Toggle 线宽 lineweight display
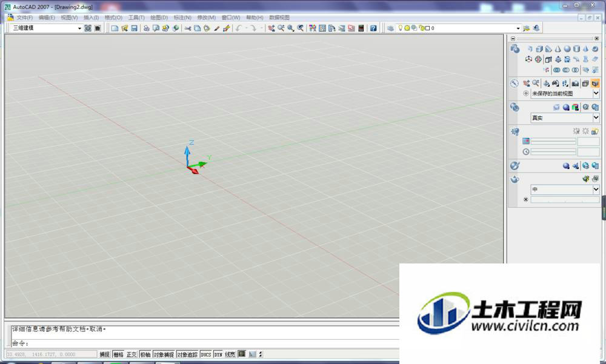The image size is (606, 364). [x=230, y=354]
